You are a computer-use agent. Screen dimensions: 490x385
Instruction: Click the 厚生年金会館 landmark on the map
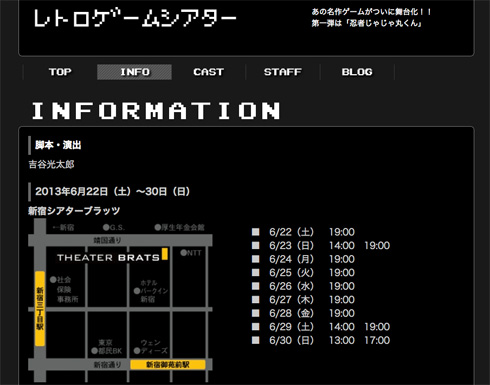(179, 227)
